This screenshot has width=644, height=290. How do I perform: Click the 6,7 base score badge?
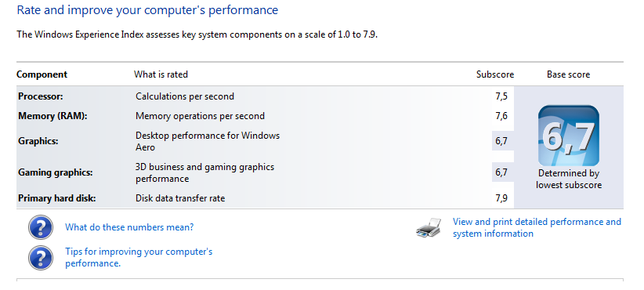[569, 136]
